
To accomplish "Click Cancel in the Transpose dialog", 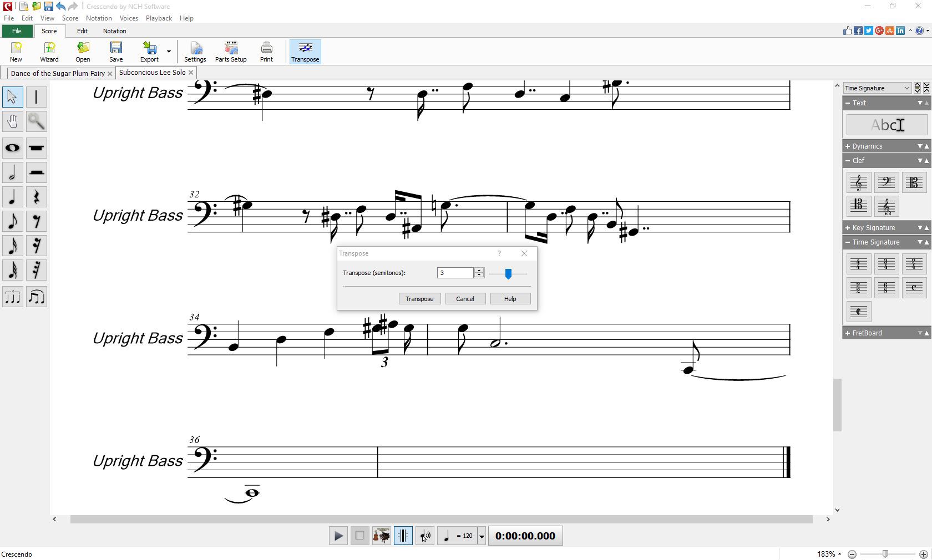I will pyautogui.click(x=465, y=298).
